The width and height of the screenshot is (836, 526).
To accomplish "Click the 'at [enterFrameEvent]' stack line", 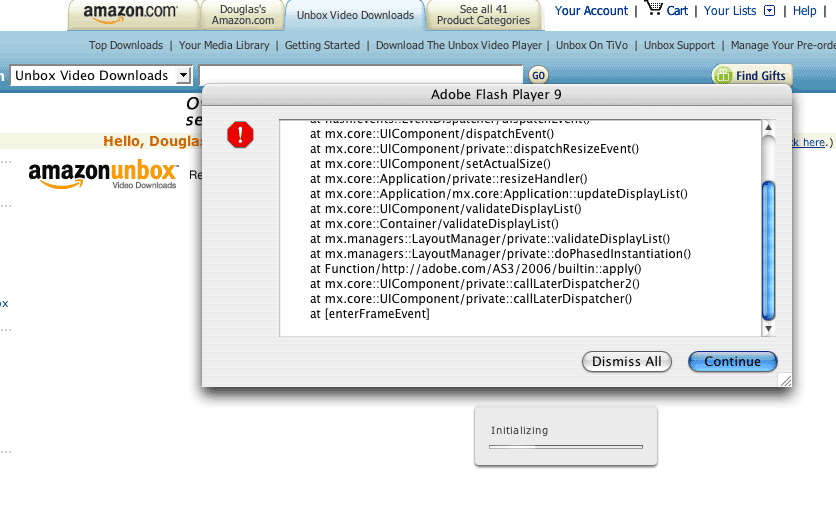I will coord(369,313).
